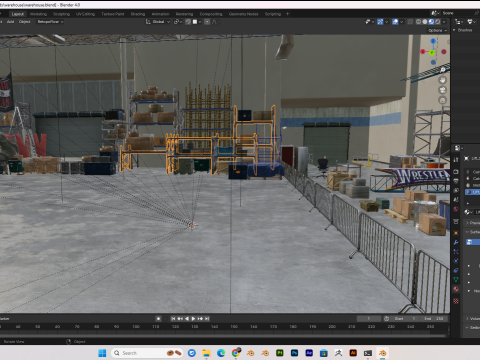Viewport: 480px width, 360px height.
Task: Open Windows Start menu on the taskbar
Action: coord(102,353)
